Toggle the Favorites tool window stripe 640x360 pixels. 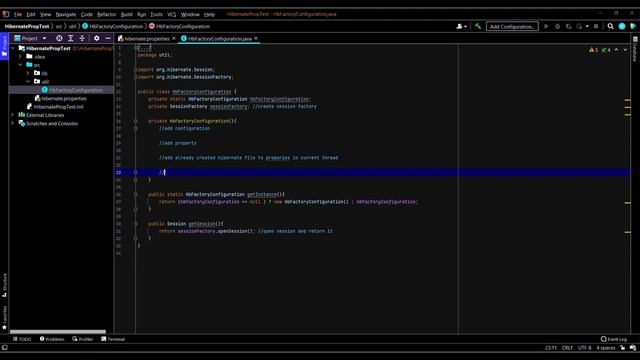pos(4,318)
